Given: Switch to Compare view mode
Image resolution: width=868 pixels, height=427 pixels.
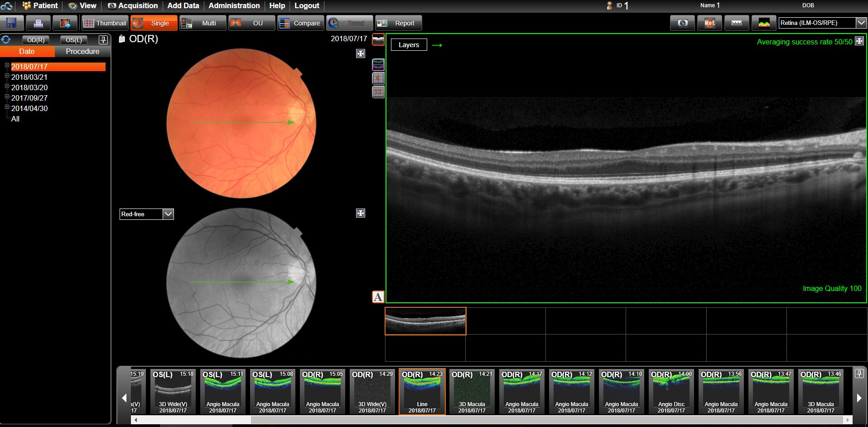Looking at the screenshot, I should click(x=300, y=23).
